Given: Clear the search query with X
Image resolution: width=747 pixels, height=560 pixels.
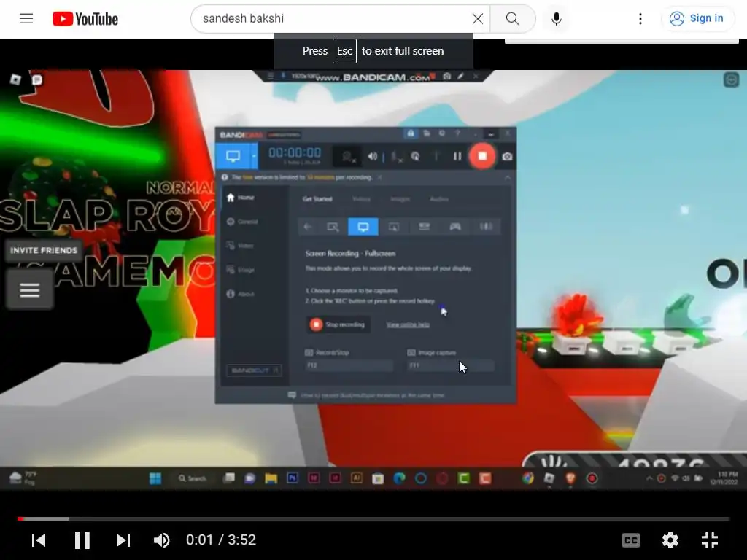Looking at the screenshot, I should pos(477,18).
